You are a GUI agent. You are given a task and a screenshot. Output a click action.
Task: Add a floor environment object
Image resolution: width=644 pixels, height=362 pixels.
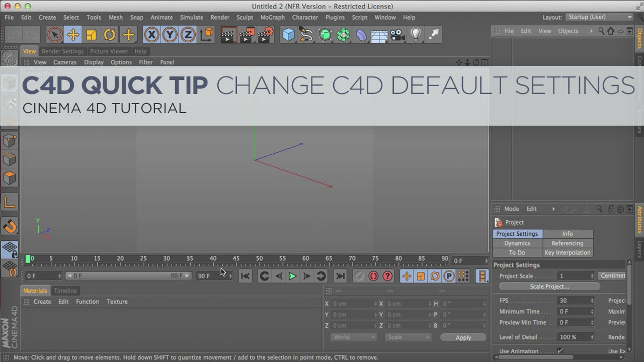379,35
